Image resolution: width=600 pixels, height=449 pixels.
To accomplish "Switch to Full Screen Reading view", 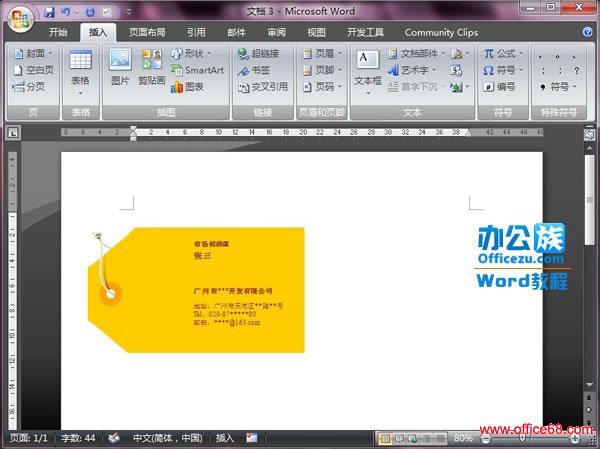I will [x=399, y=438].
